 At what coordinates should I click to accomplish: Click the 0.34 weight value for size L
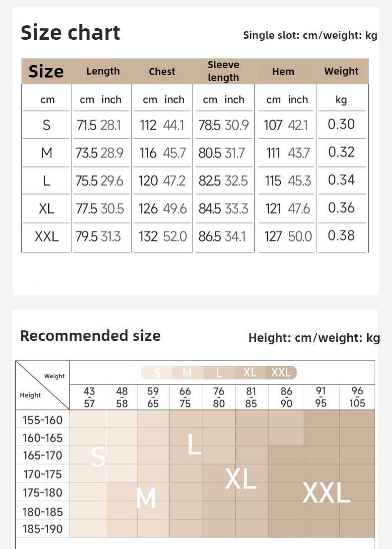coord(341,180)
